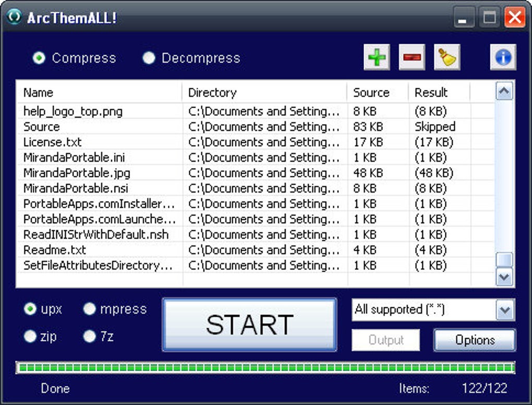
Task: Click the Skipped result cell
Action: pos(435,127)
